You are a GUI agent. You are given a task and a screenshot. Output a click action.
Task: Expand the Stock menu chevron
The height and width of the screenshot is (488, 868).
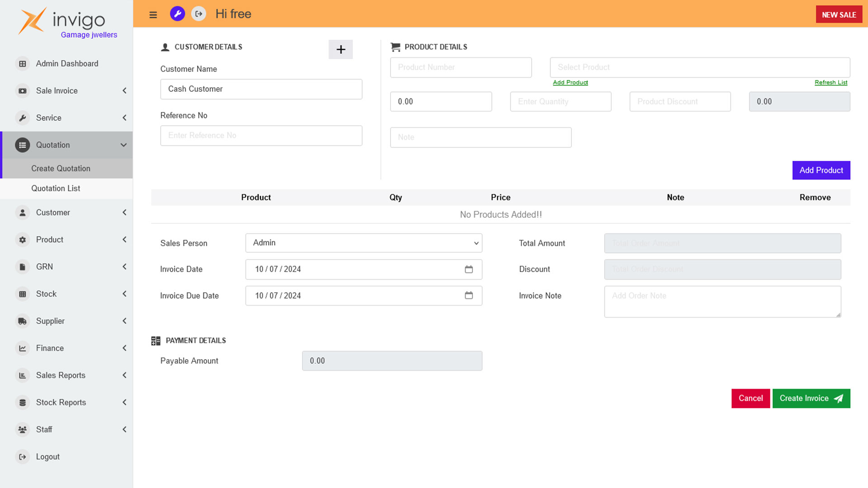[x=124, y=294]
